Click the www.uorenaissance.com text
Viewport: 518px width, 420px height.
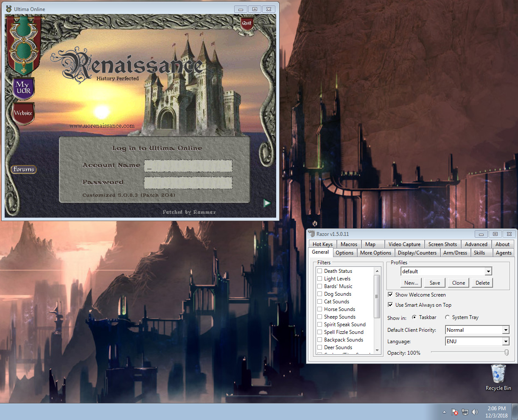[x=102, y=126]
